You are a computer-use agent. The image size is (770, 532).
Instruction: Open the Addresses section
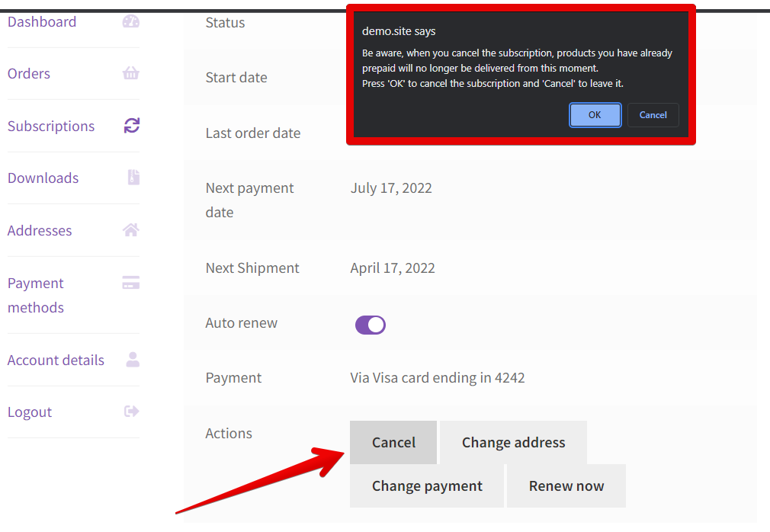(x=40, y=231)
